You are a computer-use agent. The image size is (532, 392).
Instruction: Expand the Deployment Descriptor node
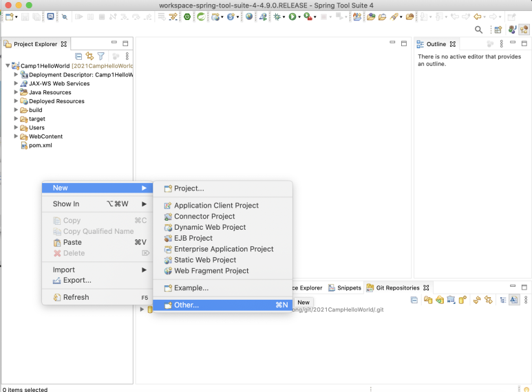tap(16, 74)
